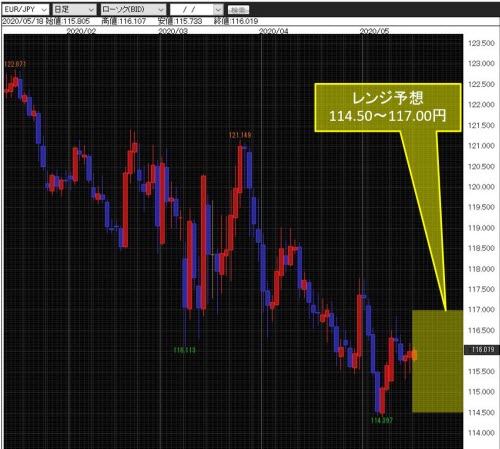
Task: Click the 終値:116.019 close value
Action: click(x=236, y=21)
